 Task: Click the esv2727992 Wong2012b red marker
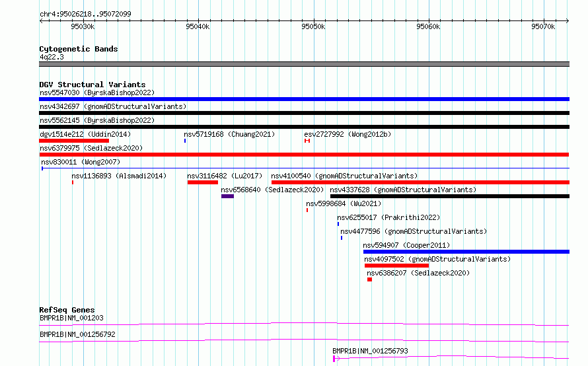pos(307,141)
